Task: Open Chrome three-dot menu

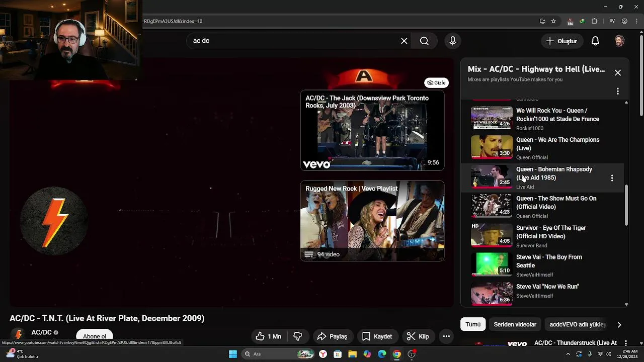Action: 637,21
